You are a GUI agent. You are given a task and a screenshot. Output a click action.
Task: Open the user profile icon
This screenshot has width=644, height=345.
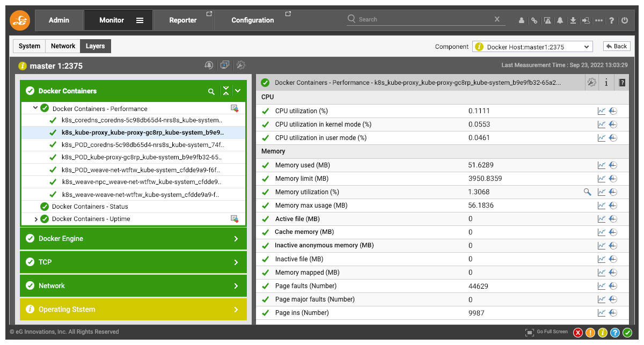pyautogui.click(x=522, y=20)
